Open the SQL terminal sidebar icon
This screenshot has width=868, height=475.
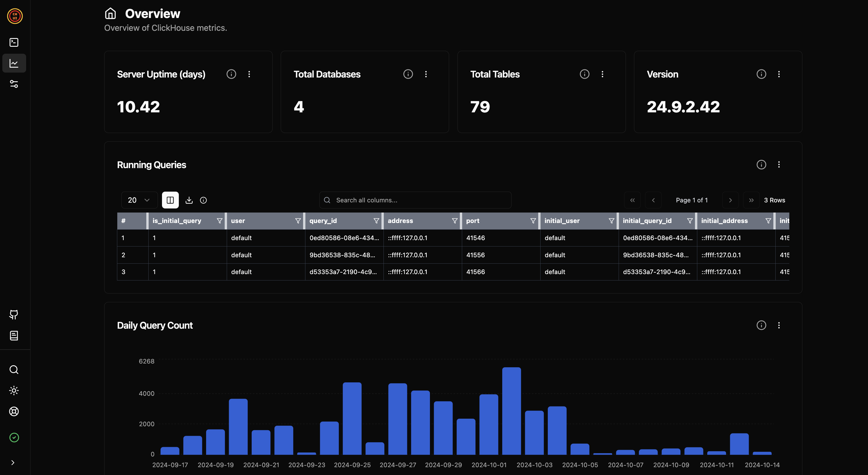(14, 42)
